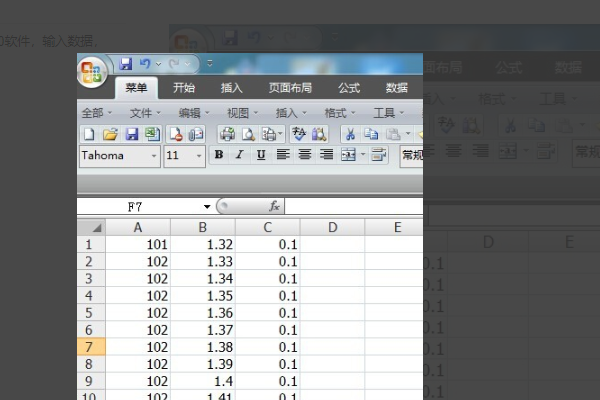Open the Tahoma font name dropdown

point(154,156)
